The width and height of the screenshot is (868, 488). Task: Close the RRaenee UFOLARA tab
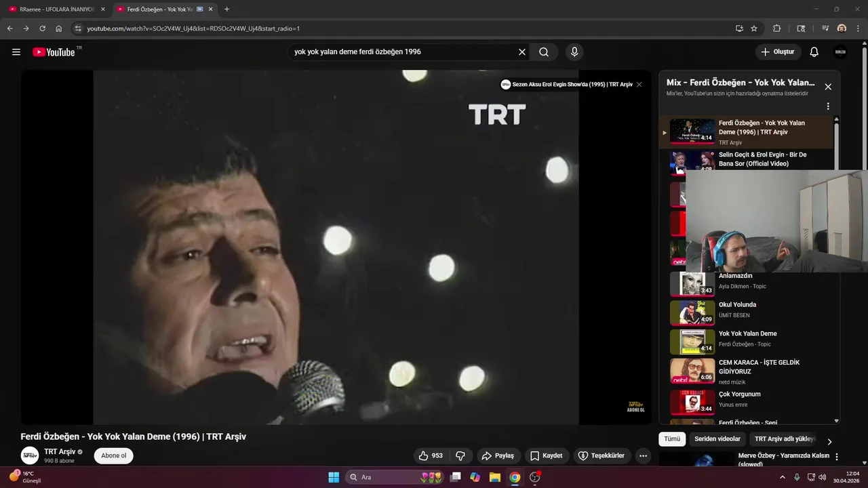point(103,9)
